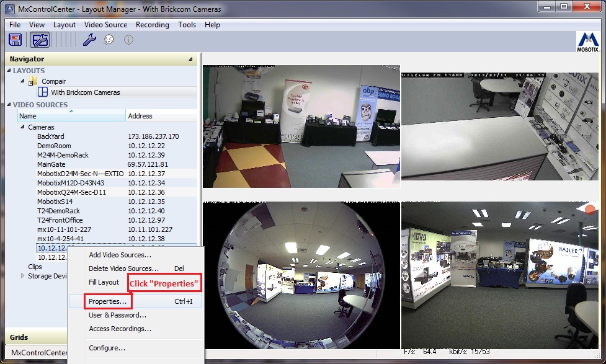The height and width of the screenshot is (364, 606).
Task: Select the BackYard camera
Action: tap(51, 136)
